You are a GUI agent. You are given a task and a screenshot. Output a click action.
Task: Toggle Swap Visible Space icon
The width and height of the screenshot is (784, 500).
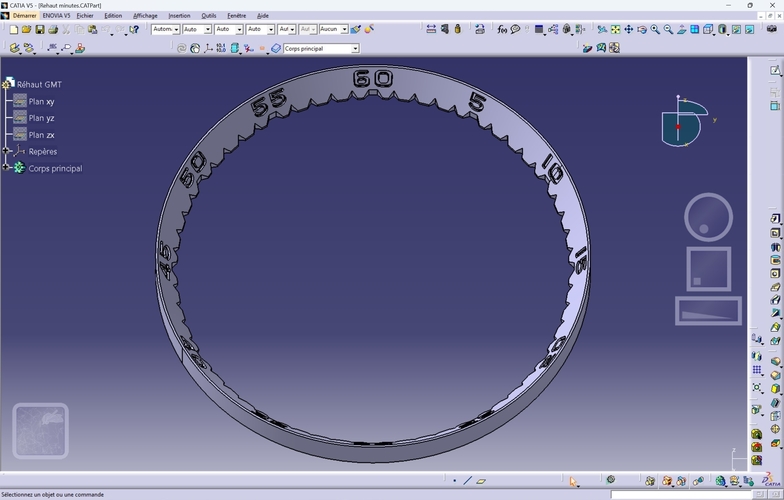[749, 30]
